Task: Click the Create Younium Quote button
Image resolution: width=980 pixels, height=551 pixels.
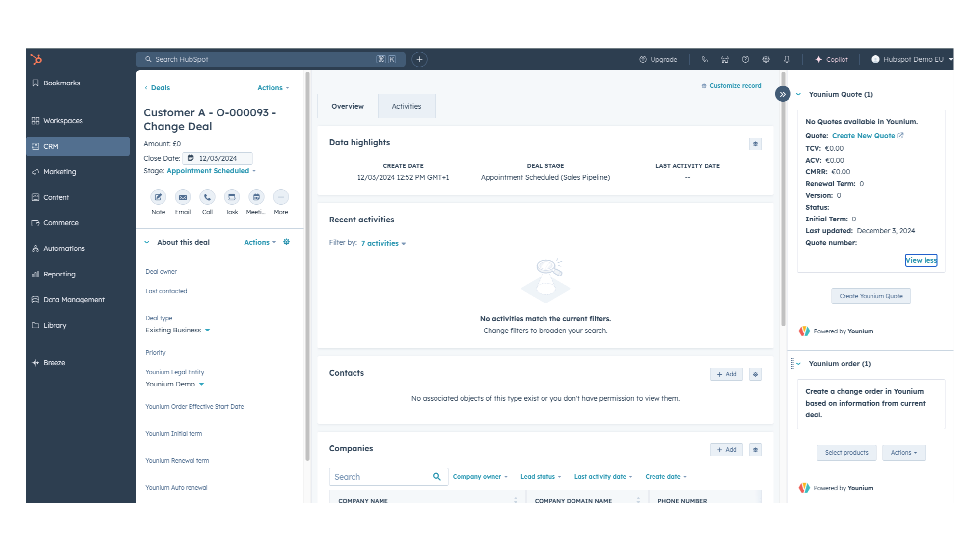Action: pyautogui.click(x=871, y=296)
